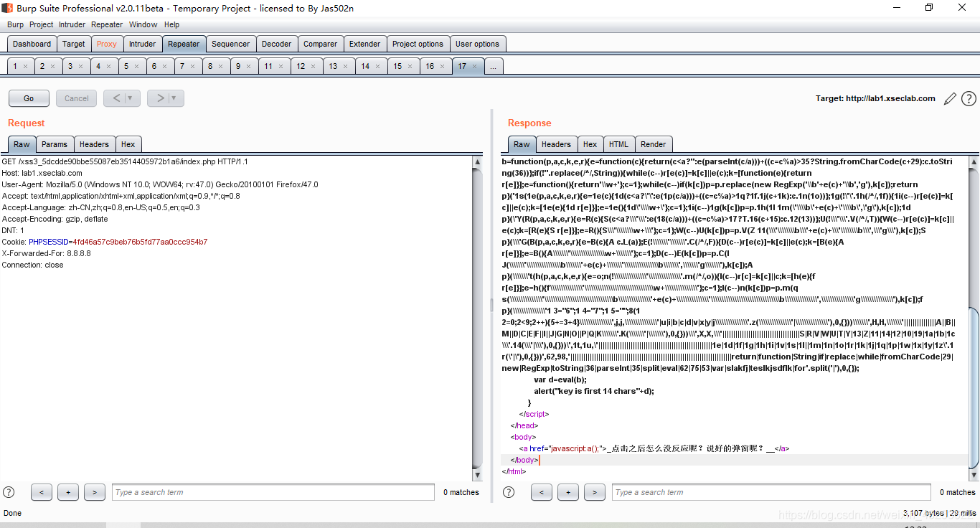Select the response Raw tab

(x=522, y=144)
